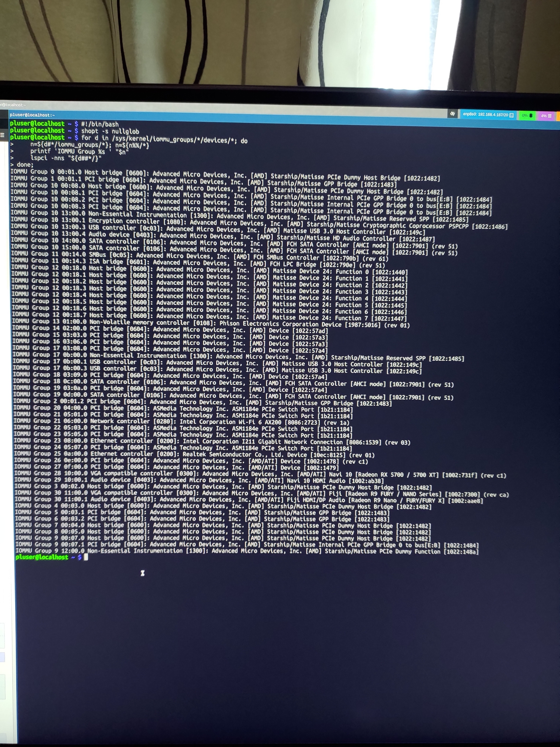Click the 'lspci -nns' command line
The width and height of the screenshot is (560, 747).
click(x=66, y=158)
